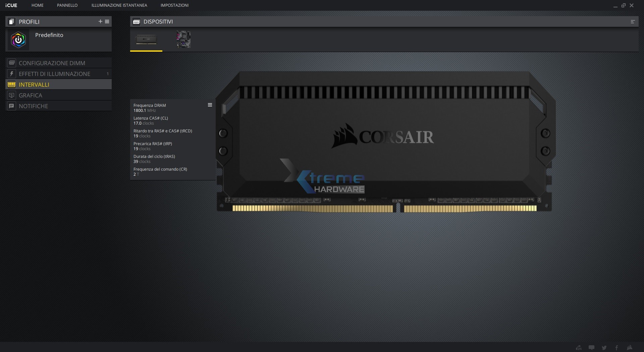Viewport: 644px width, 352px height.
Task: Open the Impostazioni menu
Action: (x=174, y=5)
